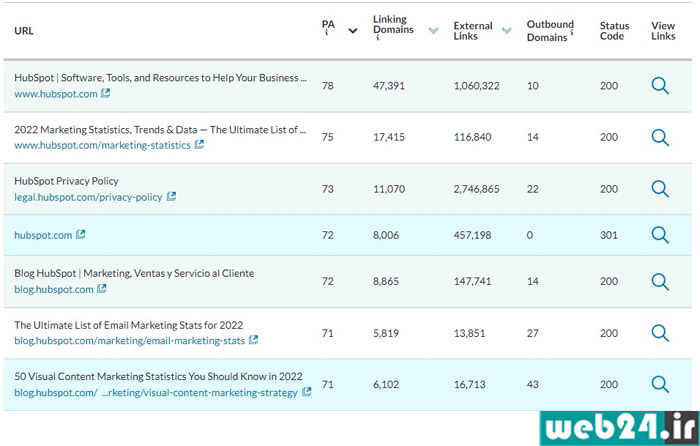Open View Links magnifier for www.hubspot.com row

tap(660, 86)
